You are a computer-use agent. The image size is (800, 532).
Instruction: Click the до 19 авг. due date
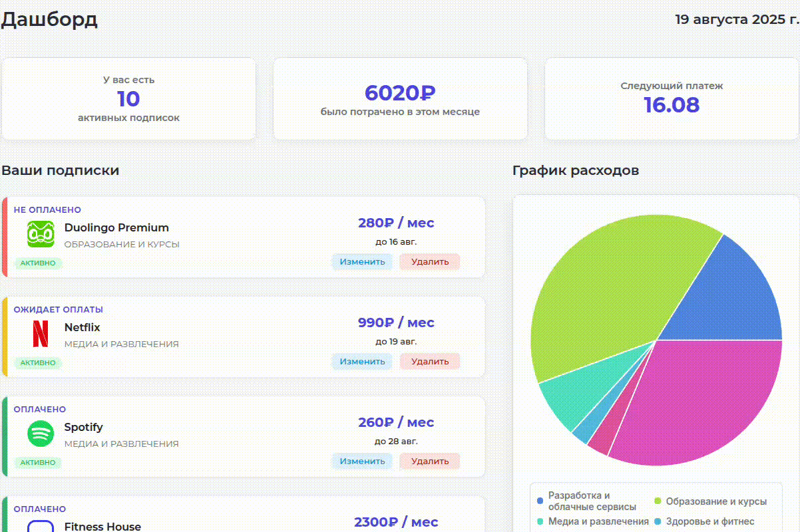[x=396, y=341]
